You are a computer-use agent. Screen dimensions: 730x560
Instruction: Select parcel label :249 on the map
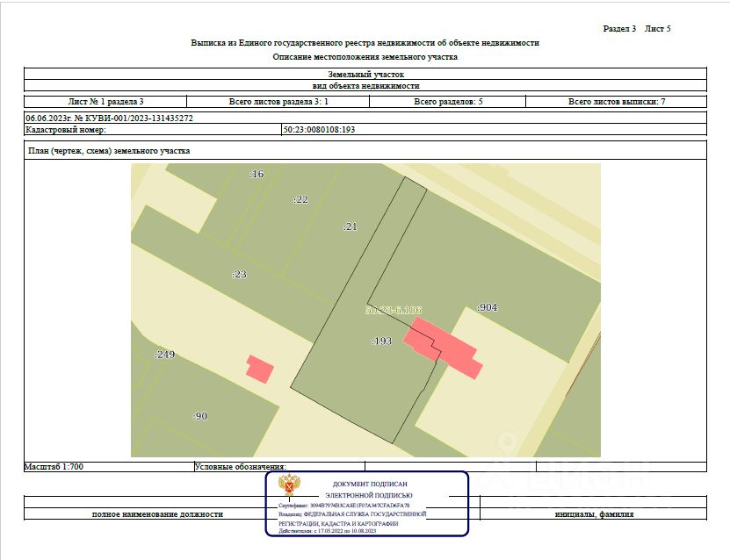pyautogui.click(x=164, y=355)
